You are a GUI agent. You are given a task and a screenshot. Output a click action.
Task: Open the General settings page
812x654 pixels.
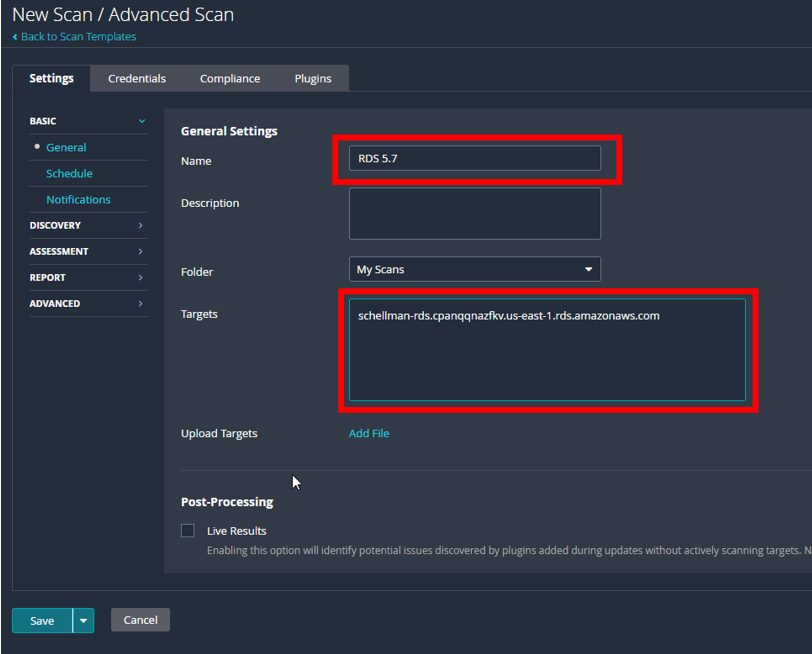point(66,147)
